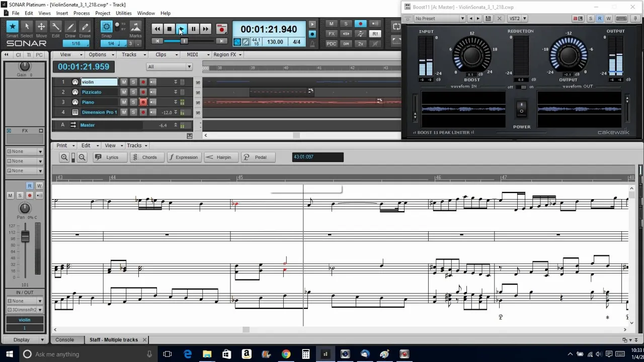
Task: Click the Dimension Pro 1 synth icon
Action: [x=75, y=112]
